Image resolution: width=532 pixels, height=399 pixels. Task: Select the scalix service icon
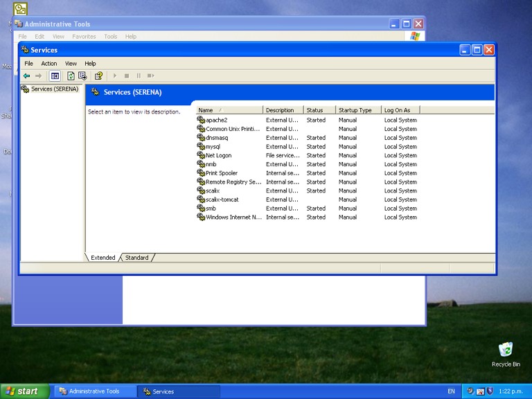pos(201,190)
